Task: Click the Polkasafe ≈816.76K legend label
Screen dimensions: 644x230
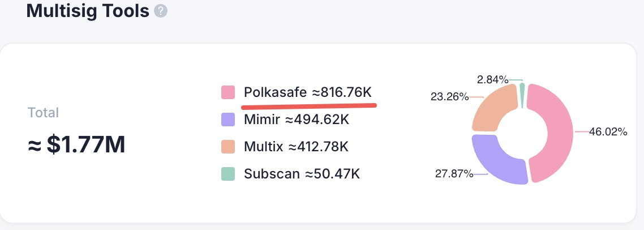Action: click(308, 92)
